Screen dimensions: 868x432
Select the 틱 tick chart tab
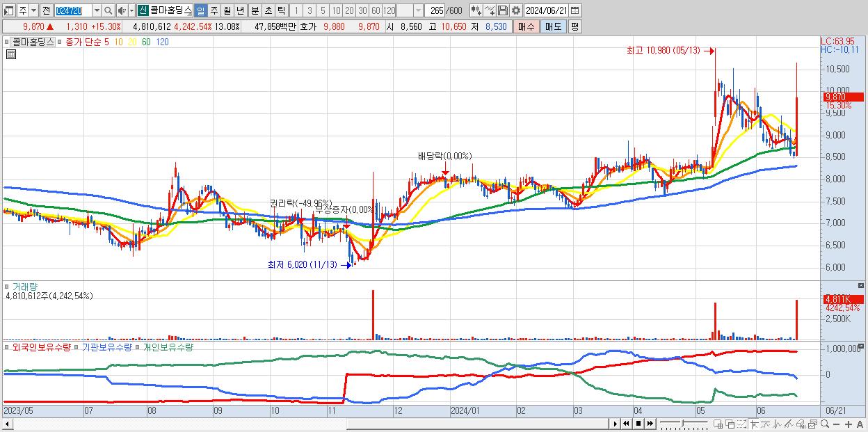(281, 10)
